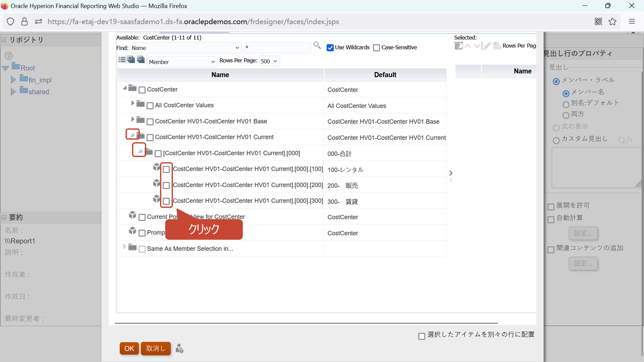The image size is (644, 362).
Task: Click the expand all members icon
Action: coord(131,60)
